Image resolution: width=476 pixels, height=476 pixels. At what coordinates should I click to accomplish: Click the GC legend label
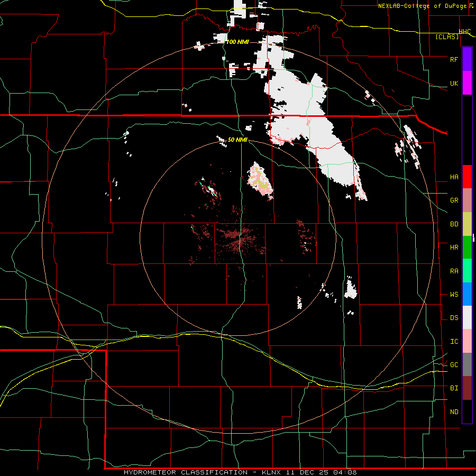(454, 365)
